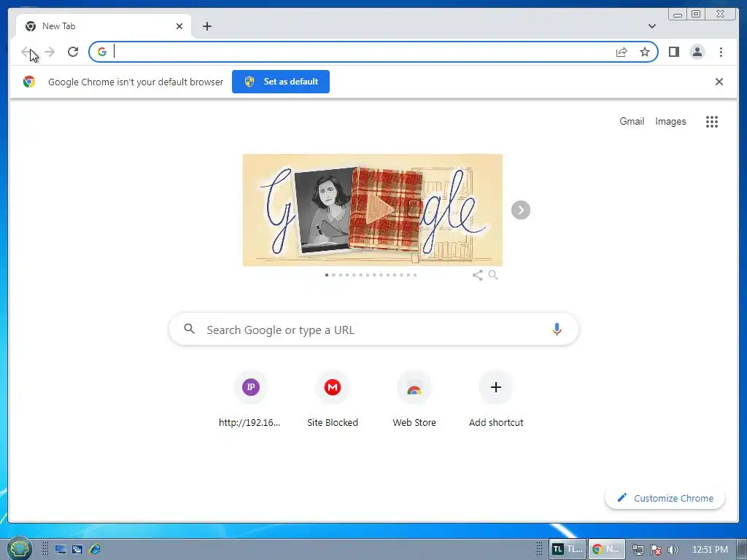This screenshot has width=747, height=560.
Task: Open the http://192.16... shortcut
Action: (250, 400)
